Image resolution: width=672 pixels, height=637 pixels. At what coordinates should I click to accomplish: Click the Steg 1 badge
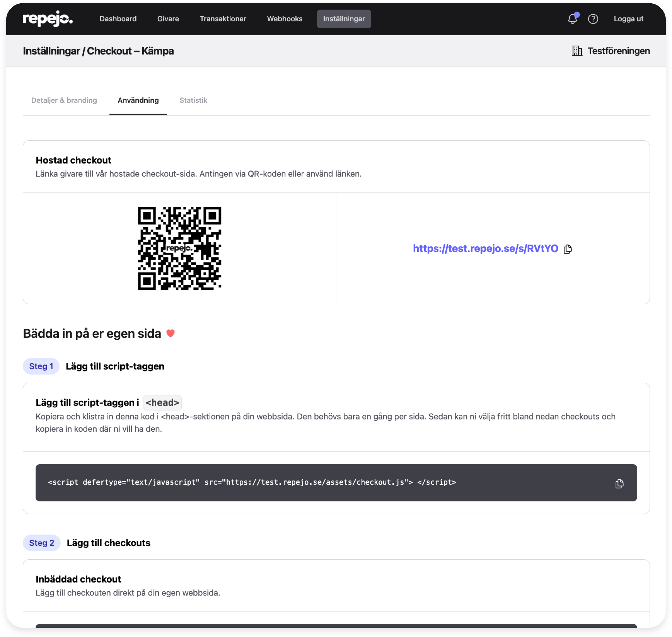coord(41,366)
